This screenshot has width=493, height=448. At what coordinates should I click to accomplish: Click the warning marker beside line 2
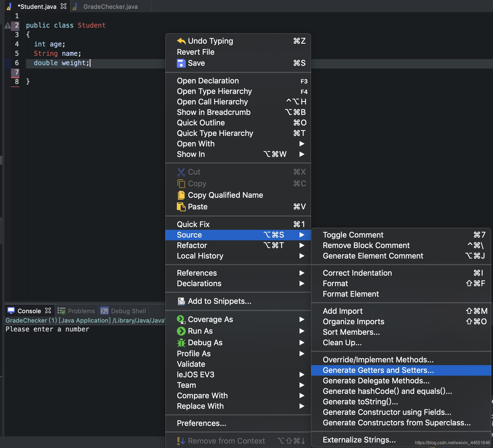coord(8,26)
